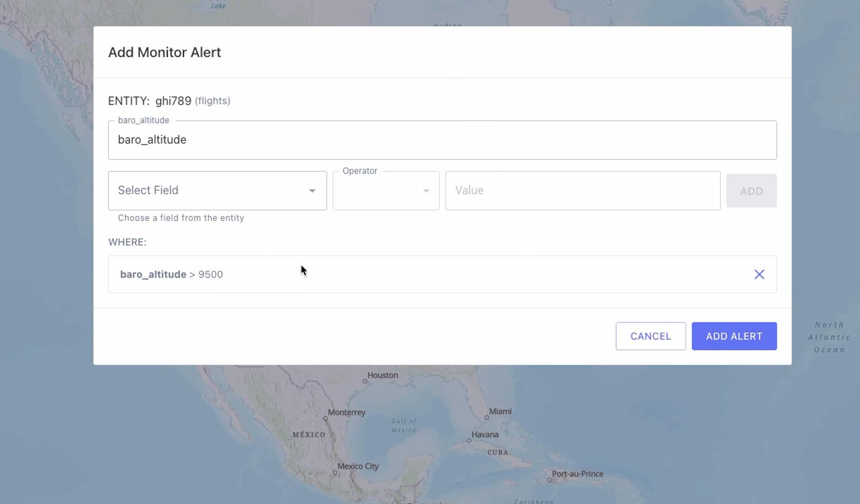The height and width of the screenshot is (504, 860).
Task: Click the Port-au-Prince map label
Action: [x=577, y=474]
